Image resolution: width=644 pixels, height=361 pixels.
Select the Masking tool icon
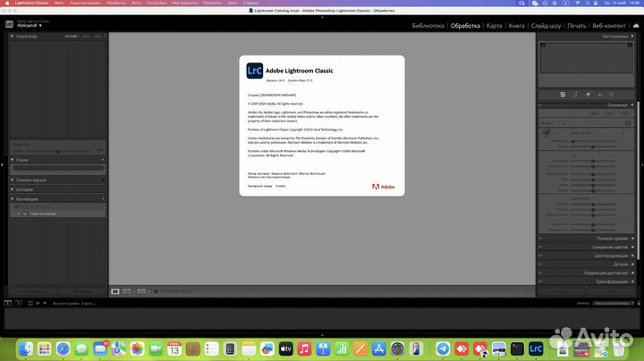click(x=612, y=95)
